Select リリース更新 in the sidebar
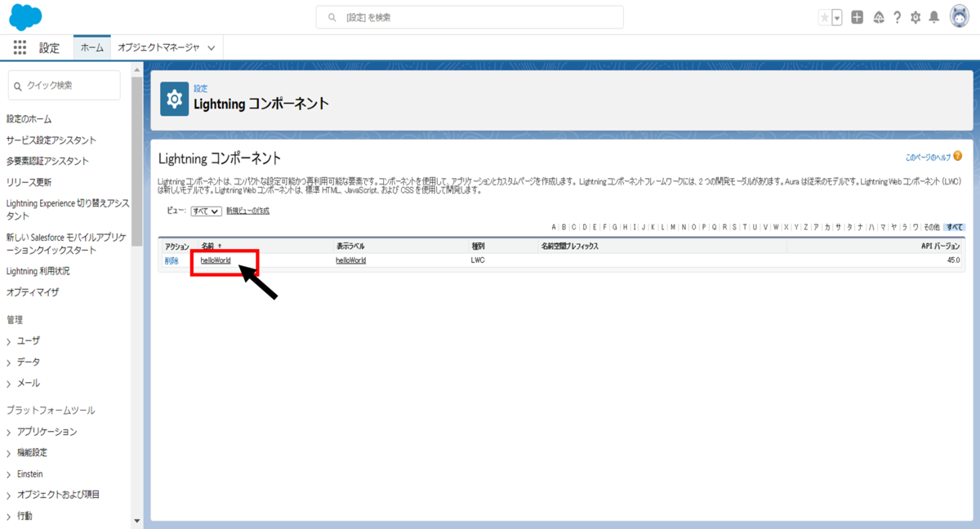 (x=29, y=182)
